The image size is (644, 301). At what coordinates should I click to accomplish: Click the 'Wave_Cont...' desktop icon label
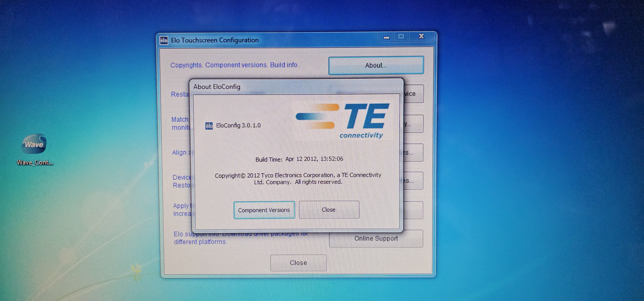click(x=35, y=162)
